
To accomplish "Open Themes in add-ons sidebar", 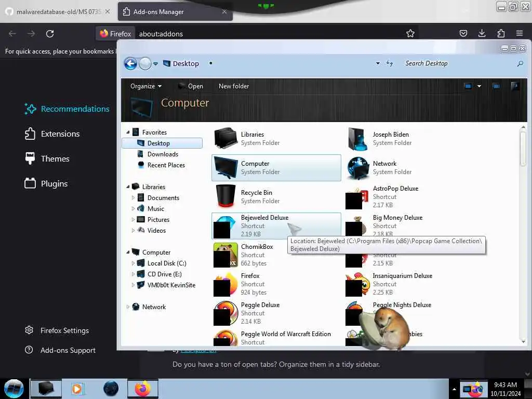I will click(47, 159).
